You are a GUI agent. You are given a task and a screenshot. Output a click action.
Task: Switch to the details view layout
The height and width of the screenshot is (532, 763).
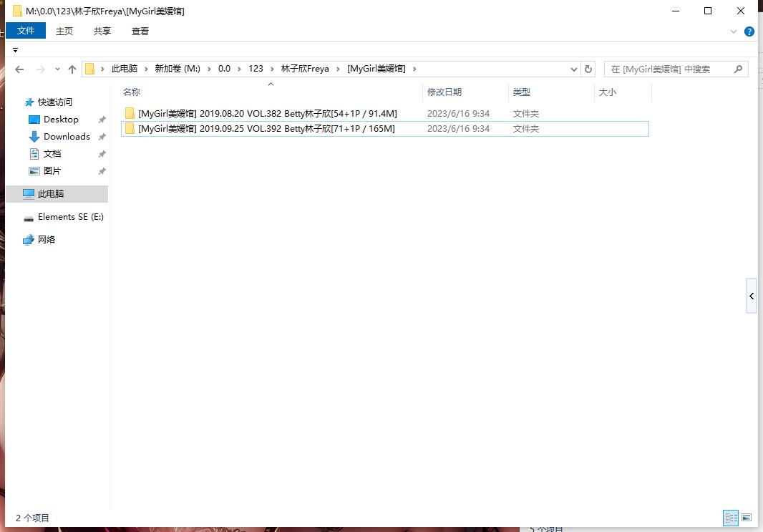[x=731, y=518]
